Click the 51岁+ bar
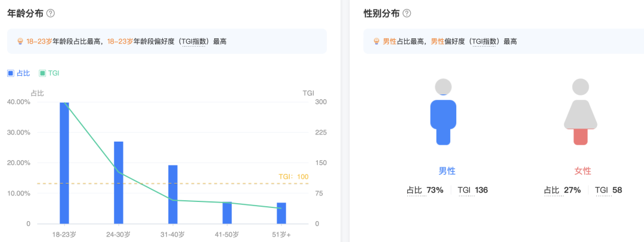 281,213
